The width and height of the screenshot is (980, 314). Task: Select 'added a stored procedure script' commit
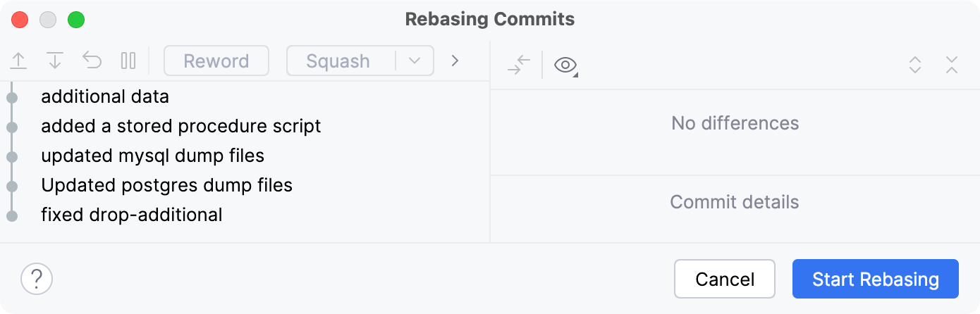coord(181,126)
